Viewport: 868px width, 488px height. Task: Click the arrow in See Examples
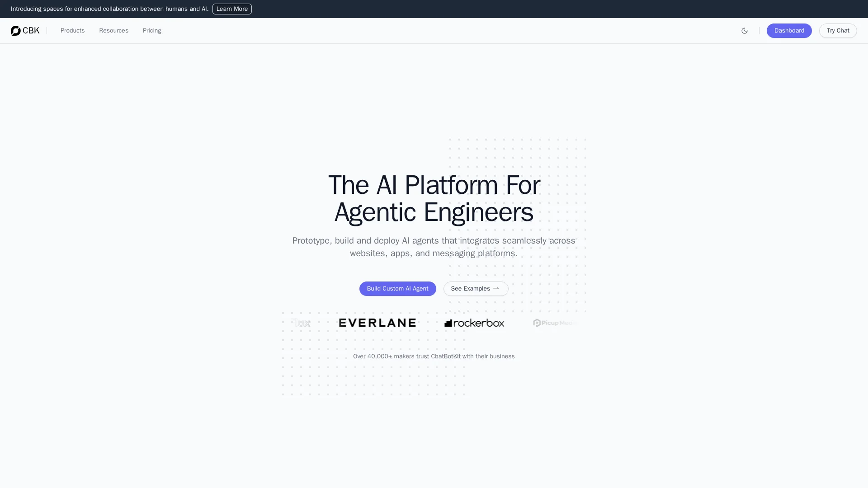[496, 288]
